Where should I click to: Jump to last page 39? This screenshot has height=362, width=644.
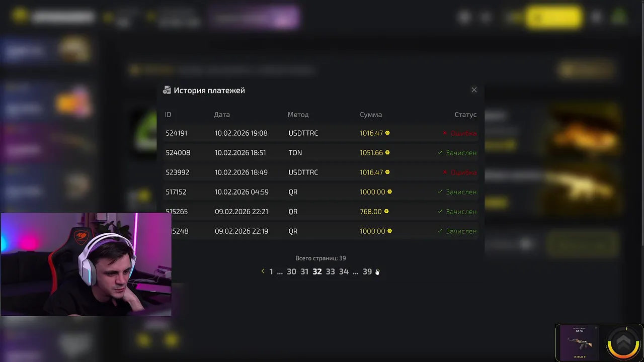pos(367,271)
